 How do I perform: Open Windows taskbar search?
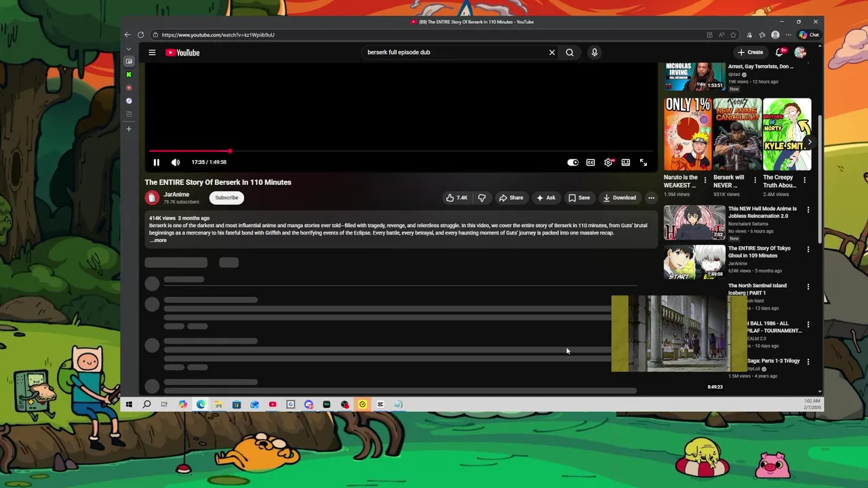pyautogui.click(x=146, y=405)
